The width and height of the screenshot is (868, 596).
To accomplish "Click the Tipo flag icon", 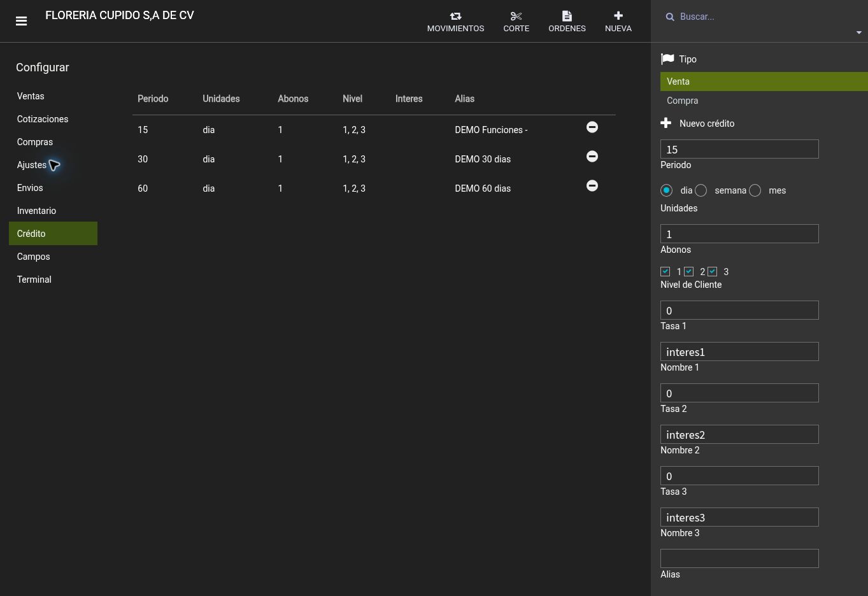I will [x=667, y=59].
